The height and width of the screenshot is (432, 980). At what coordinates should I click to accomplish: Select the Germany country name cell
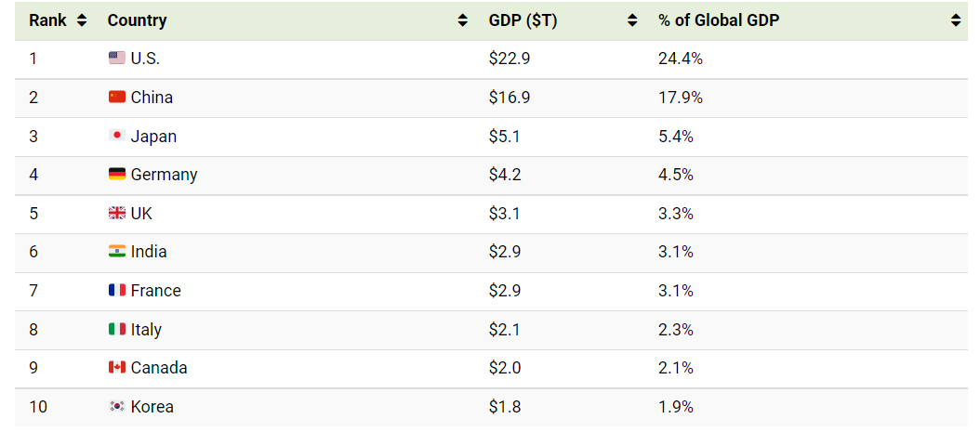point(164,175)
